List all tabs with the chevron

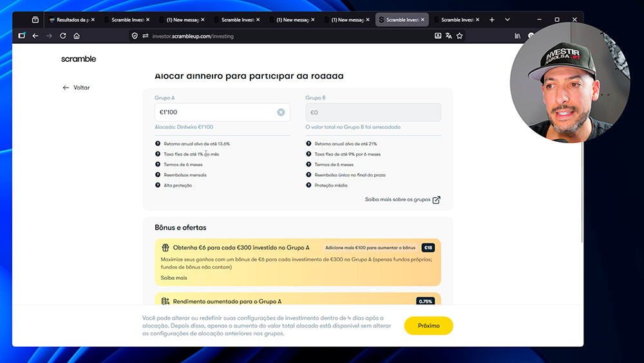pyautogui.click(x=507, y=20)
